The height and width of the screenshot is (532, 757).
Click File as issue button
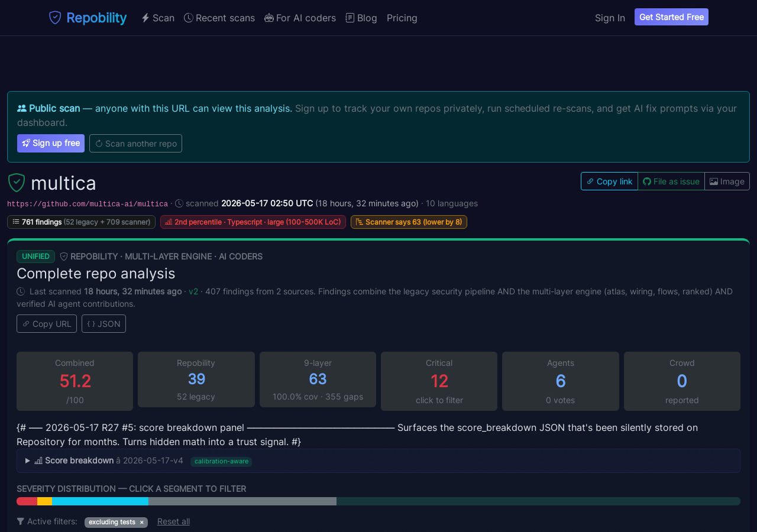click(x=671, y=181)
